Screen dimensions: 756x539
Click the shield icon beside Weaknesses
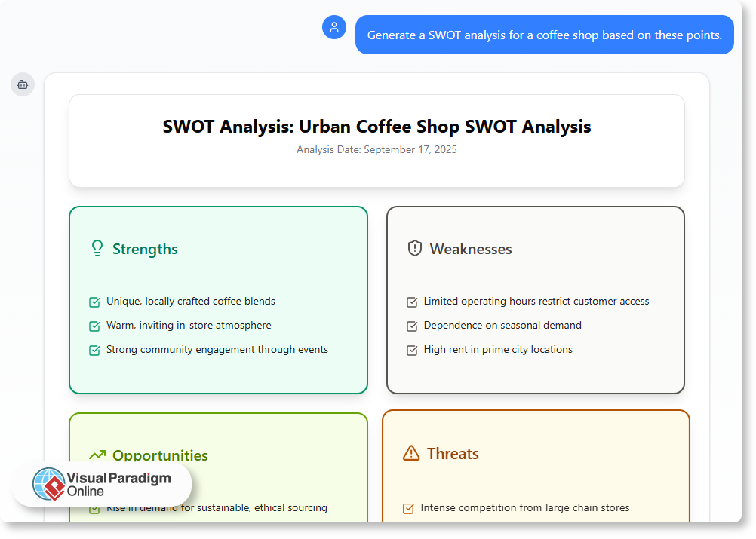tap(414, 248)
